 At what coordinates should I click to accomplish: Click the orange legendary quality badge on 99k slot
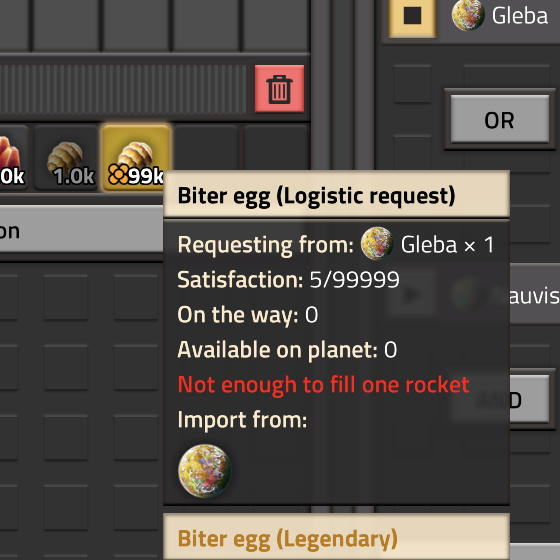coord(118,174)
